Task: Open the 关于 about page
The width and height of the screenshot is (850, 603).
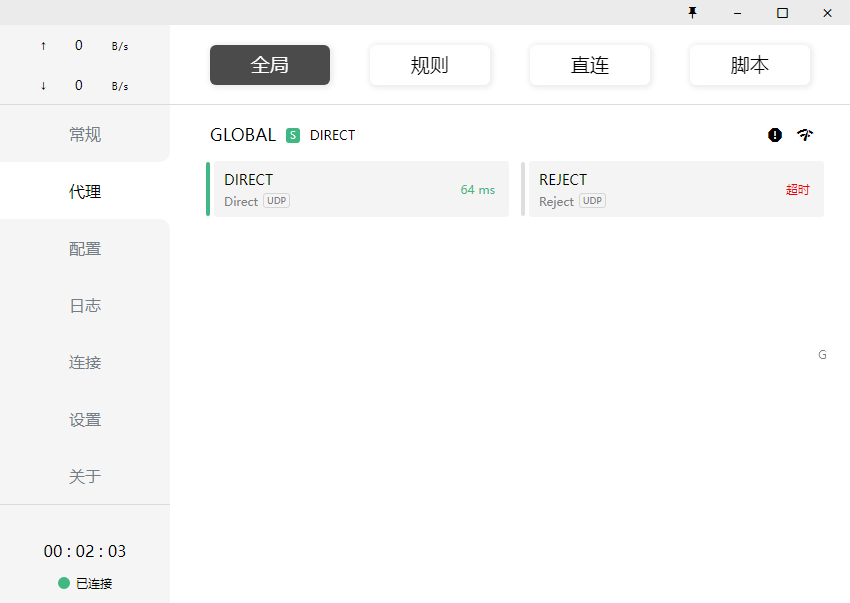Action: click(x=85, y=476)
